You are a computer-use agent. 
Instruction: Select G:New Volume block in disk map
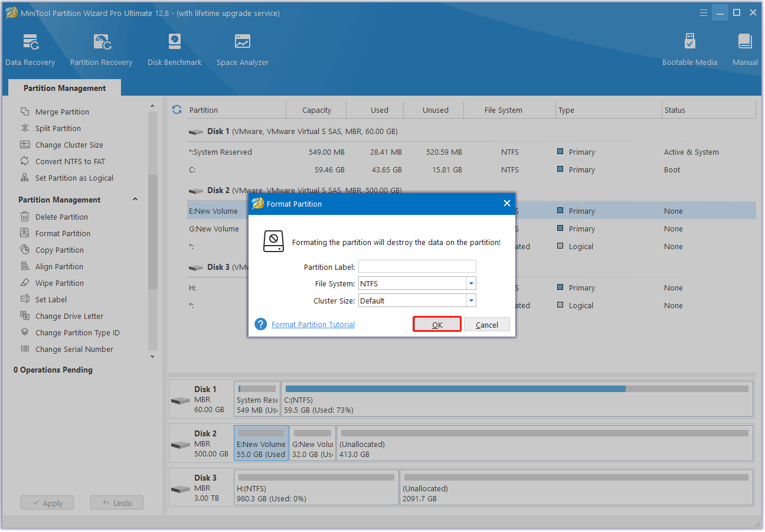pos(313,443)
